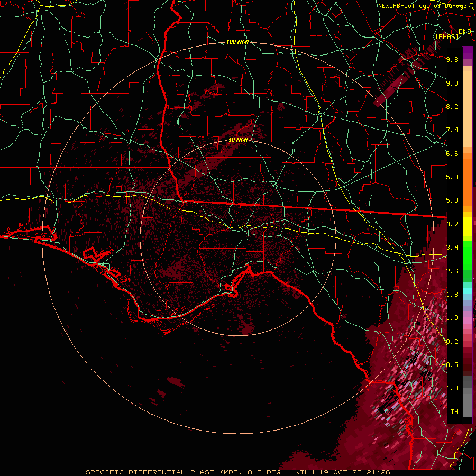Click the 21:26 timestamp in the caption
The width and height of the screenshot is (476, 476).
tap(379, 472)
